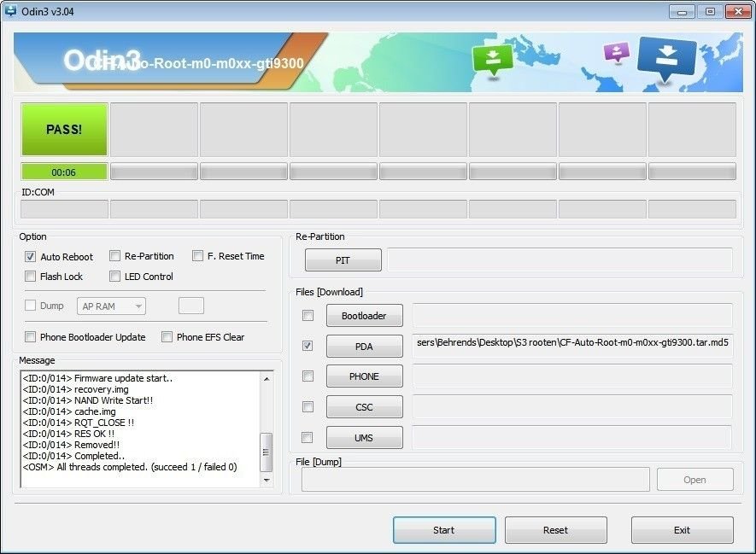Maximize the Odin3 window
The height and width of the screenshot is (554, 756).
point(710,12)
